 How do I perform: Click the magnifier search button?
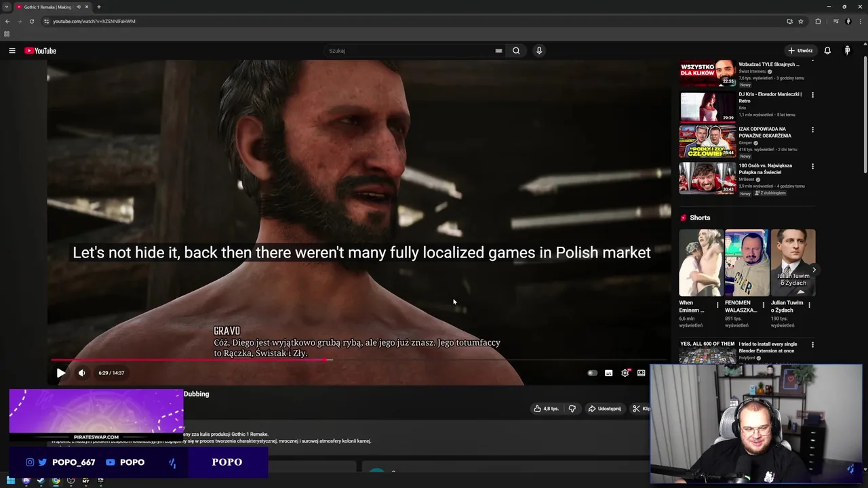click(516, 51)
